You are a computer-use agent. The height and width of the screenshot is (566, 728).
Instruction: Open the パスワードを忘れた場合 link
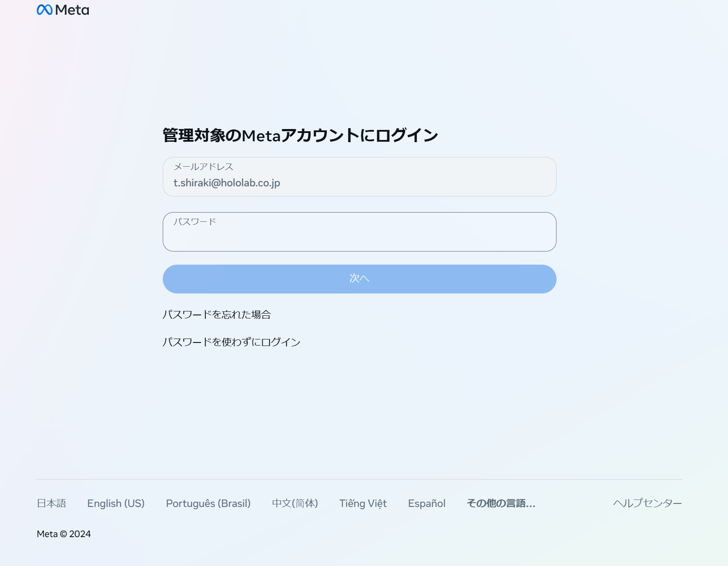point(217,314)
